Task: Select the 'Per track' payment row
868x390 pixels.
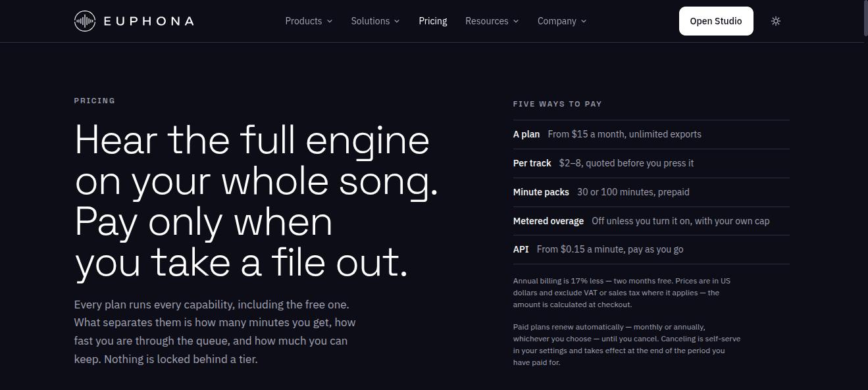Action: tap(651, 163)
